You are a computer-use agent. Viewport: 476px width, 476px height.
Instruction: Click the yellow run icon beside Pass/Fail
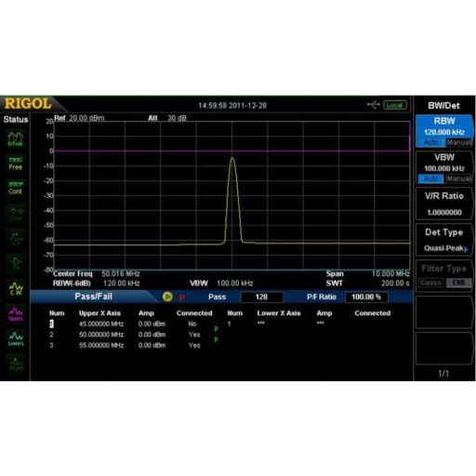[x=167, y=297]
